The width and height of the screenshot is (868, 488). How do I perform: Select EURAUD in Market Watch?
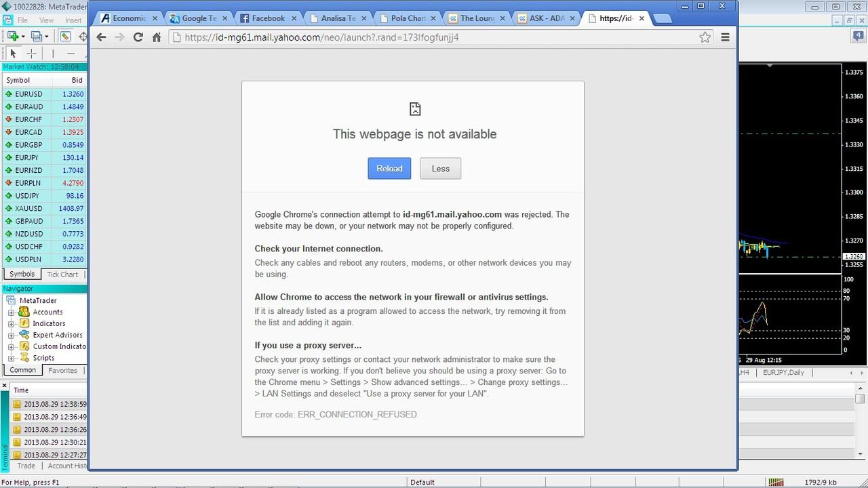point(45,107)
